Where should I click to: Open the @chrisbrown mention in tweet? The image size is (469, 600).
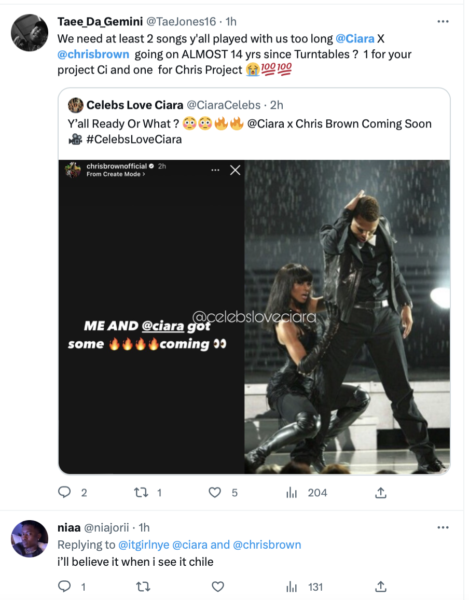point(93,54)
